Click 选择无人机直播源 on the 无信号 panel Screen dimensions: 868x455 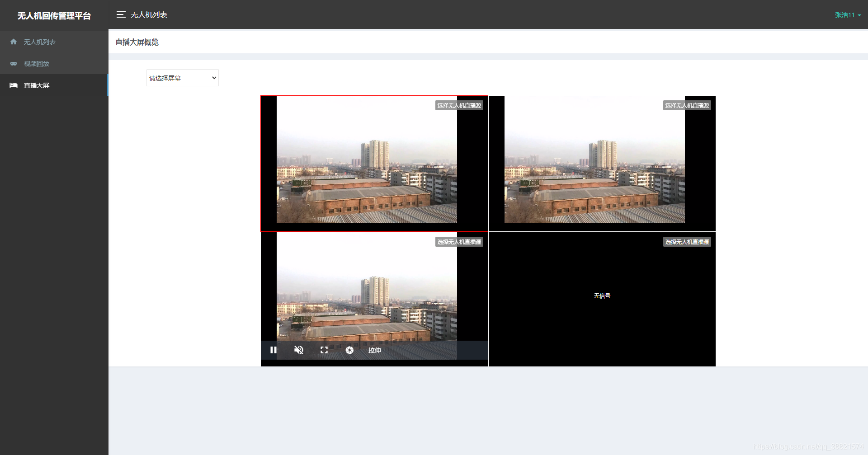[x=687, y=242]
